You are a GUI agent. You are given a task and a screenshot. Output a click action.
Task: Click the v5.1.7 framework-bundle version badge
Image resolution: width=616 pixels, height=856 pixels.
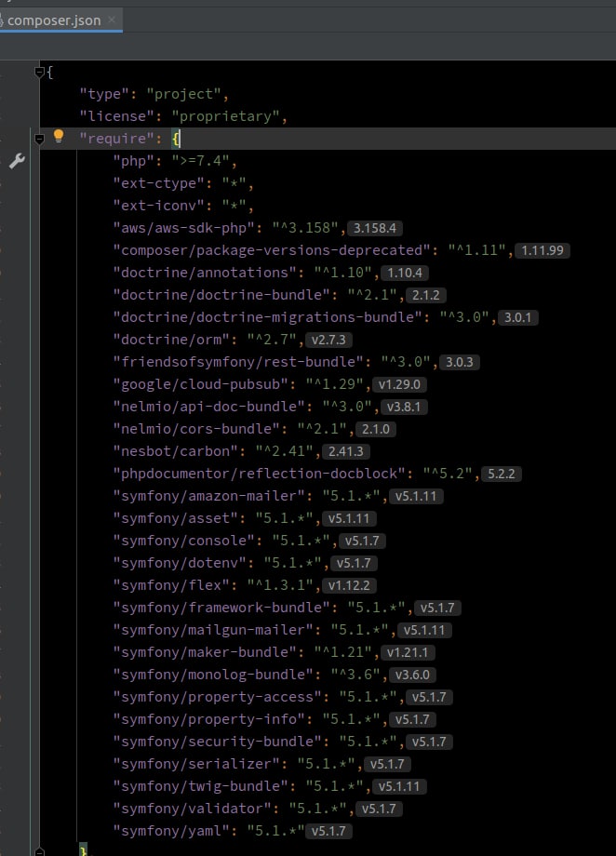tap(437, 609)
